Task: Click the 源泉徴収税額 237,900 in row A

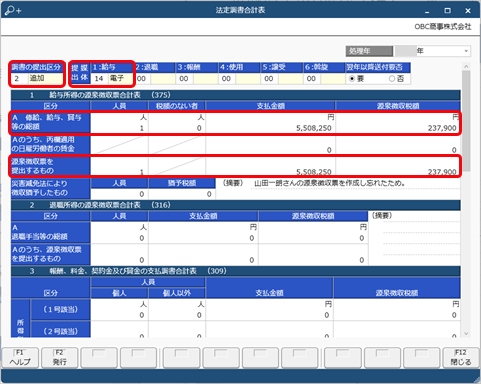Action: click(442, 128)
